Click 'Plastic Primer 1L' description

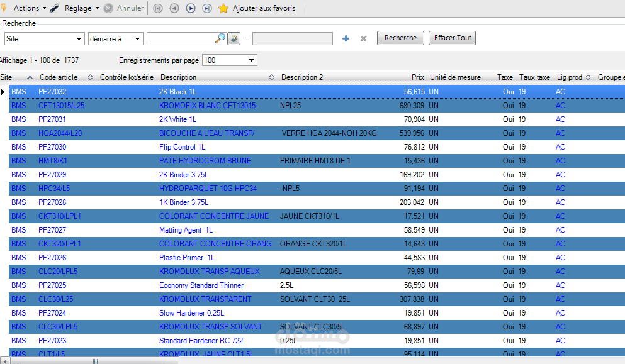tap(187, 258)
